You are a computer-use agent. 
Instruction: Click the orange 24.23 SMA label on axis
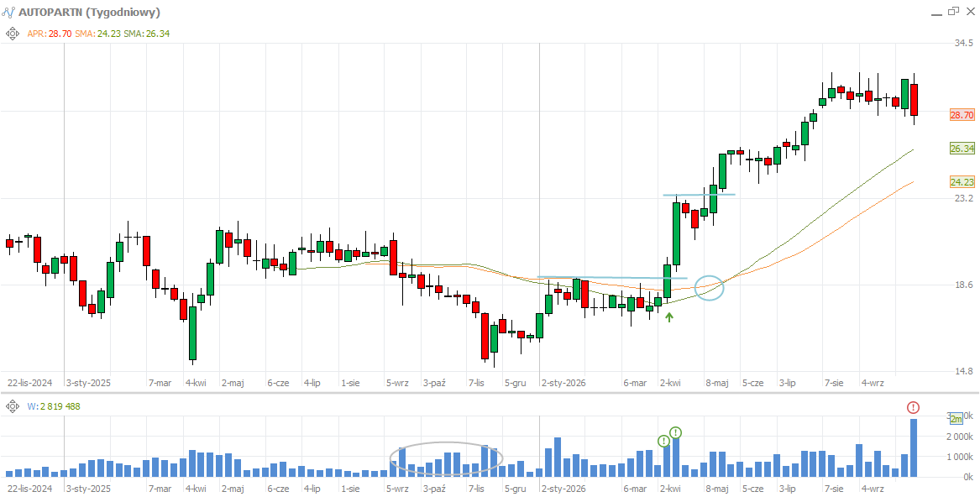click(962, 182)
